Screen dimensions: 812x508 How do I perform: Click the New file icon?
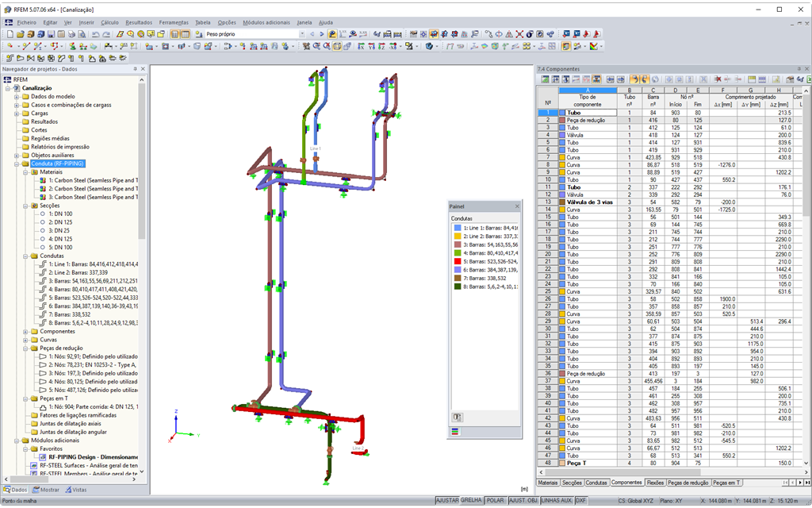(10, 34)
